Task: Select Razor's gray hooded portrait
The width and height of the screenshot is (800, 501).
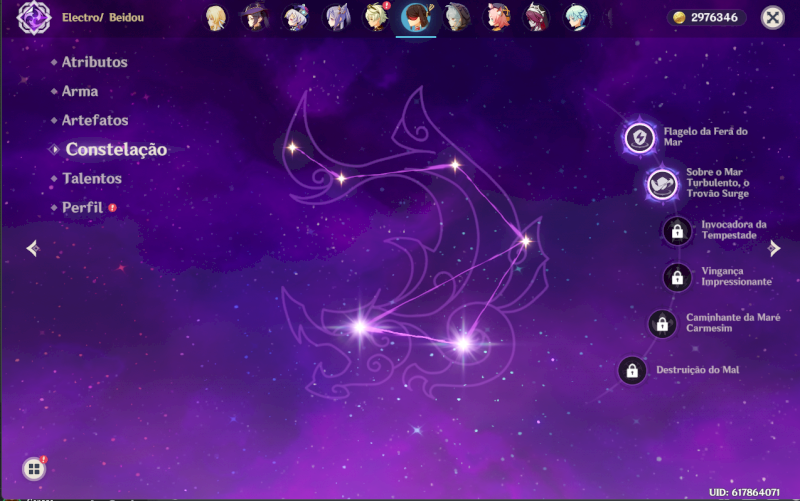Action: (x=457, y=18)
